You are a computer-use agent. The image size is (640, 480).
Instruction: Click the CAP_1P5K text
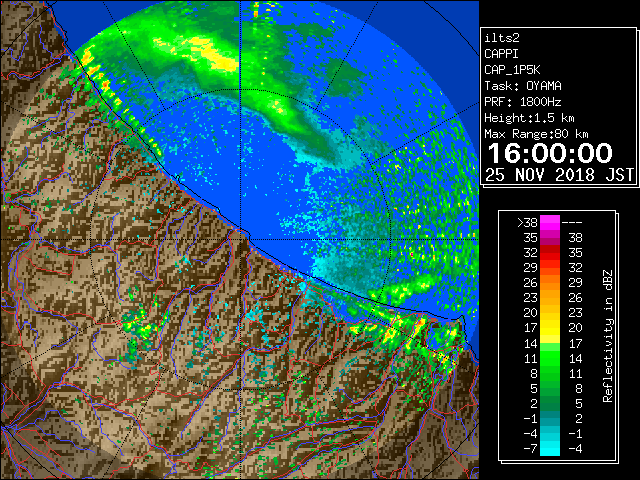(512, 70)
